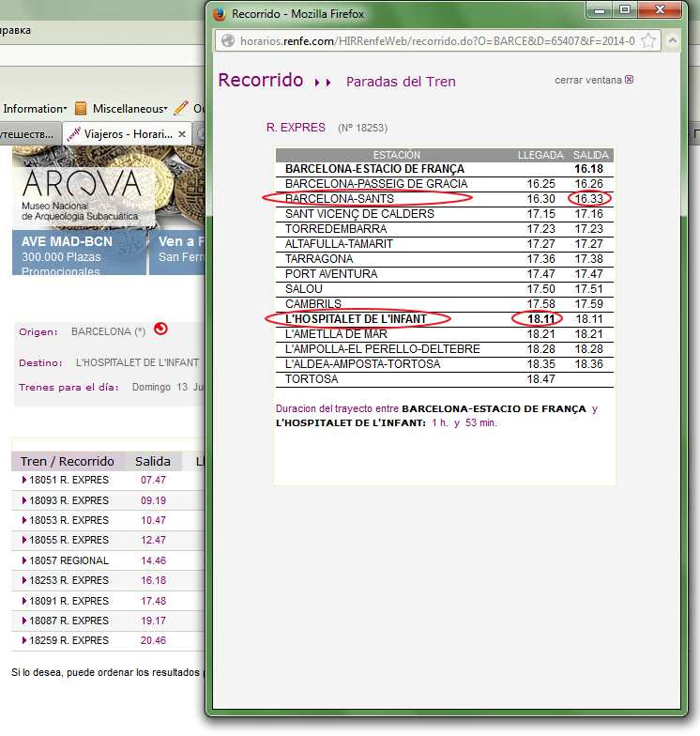Select the PORT AVENTURA station row
Viewport: 700px width, 736px height.
point(445,274)
